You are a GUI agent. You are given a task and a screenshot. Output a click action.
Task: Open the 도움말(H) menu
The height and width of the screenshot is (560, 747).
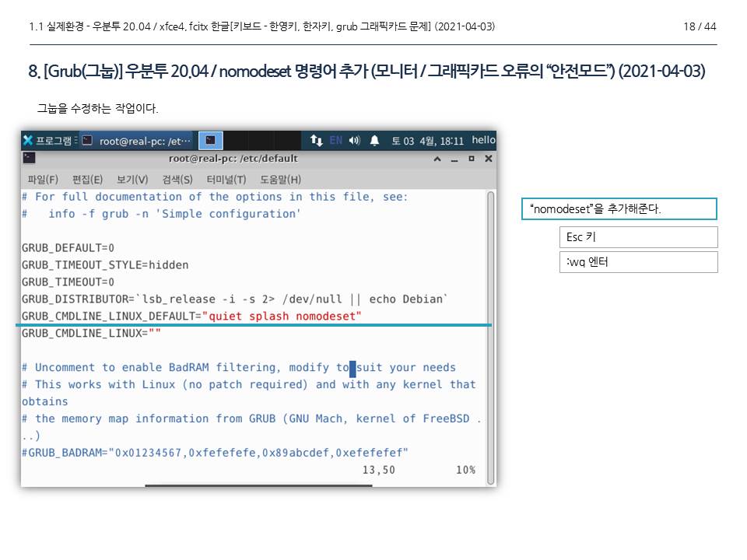click(x=280, y=180)
